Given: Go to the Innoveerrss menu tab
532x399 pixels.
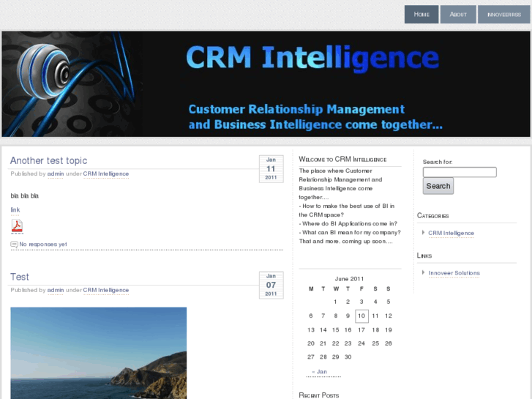Looking at the screenshot, I should tap(503, 15).
